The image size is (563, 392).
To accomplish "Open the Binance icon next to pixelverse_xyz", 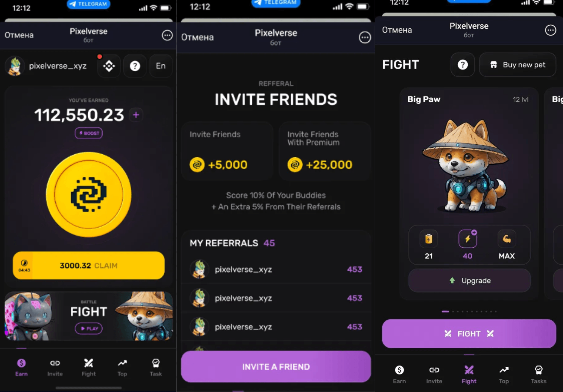I will (x=109, y=66).
